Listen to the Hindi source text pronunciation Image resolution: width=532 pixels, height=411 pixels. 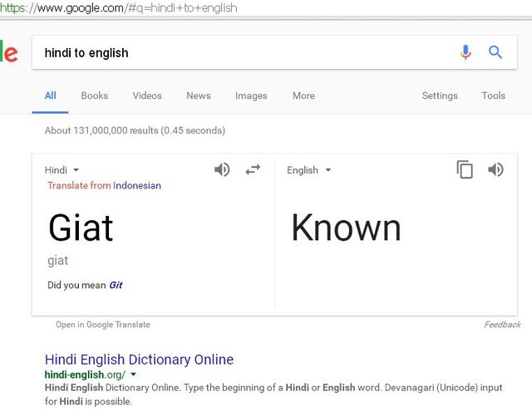(x=222, y=169)
